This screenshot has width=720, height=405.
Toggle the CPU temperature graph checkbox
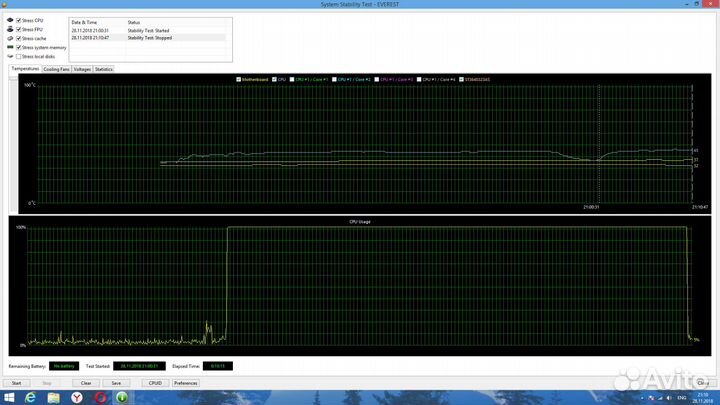[x=274, y=79]
